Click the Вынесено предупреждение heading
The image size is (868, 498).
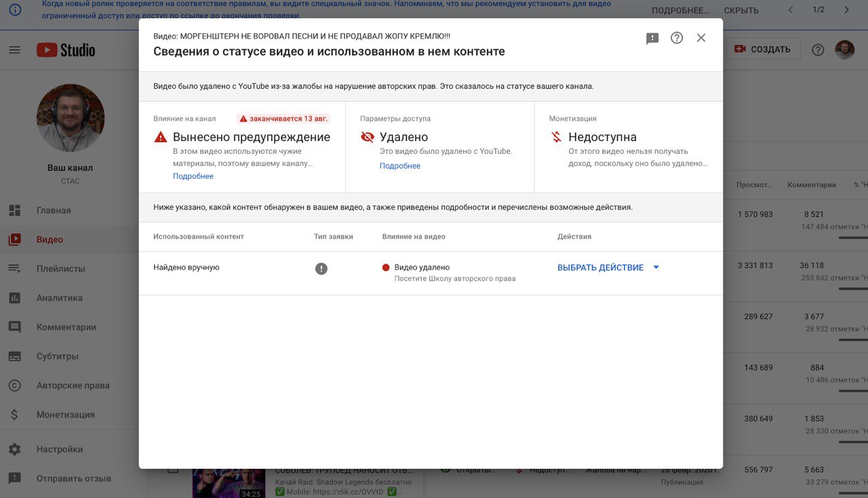point(252,137)
